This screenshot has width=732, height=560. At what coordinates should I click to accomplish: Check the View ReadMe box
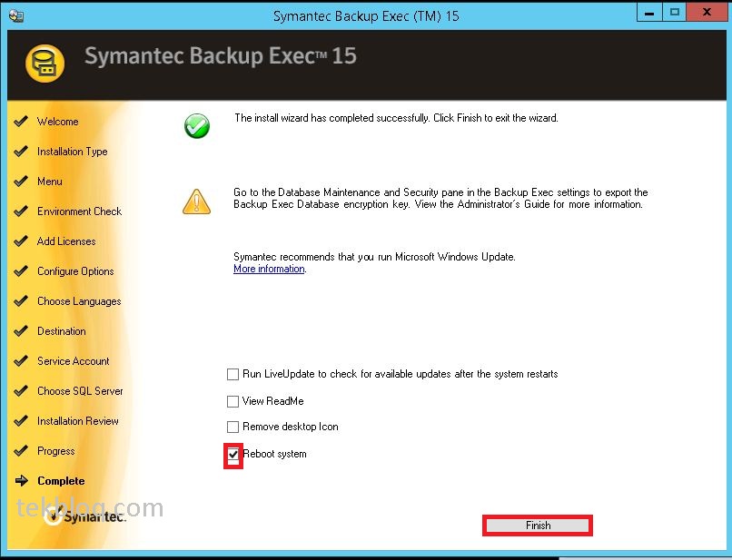[233, 401]
